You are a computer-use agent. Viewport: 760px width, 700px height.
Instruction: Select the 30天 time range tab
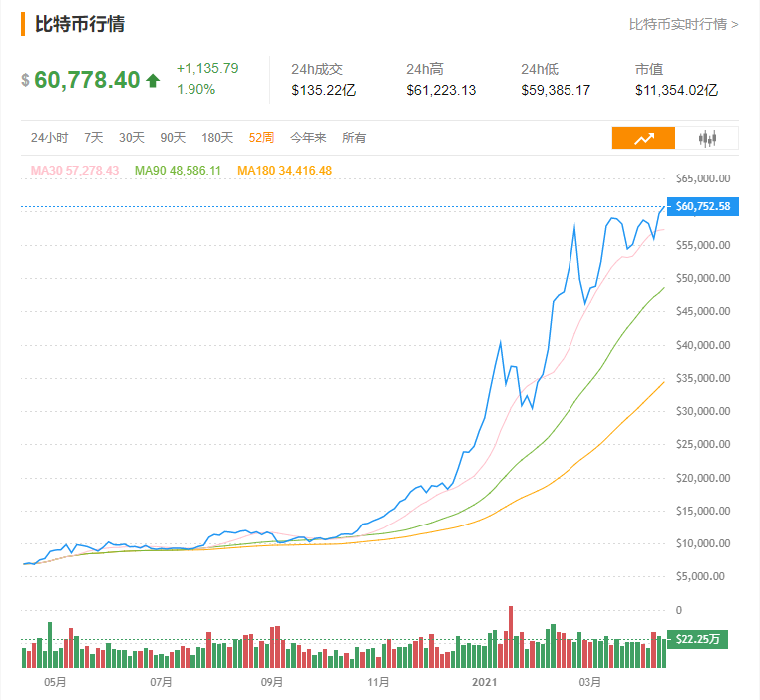(132, 138)
